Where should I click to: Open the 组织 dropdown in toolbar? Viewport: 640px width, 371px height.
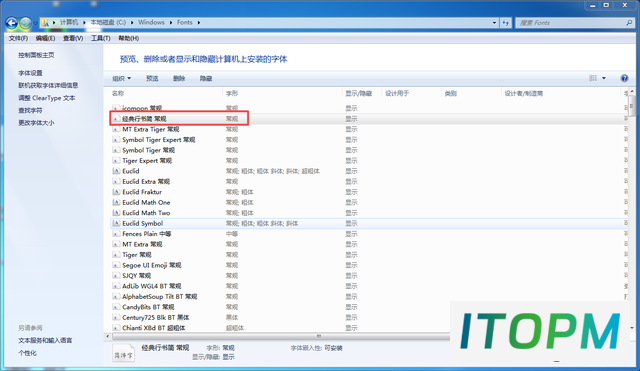tap(122, 78)
